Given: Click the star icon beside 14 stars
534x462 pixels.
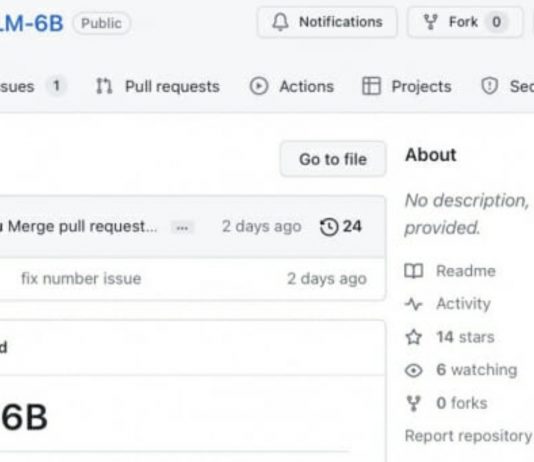Looking at the screenshot, I should [x=414, y=337].
